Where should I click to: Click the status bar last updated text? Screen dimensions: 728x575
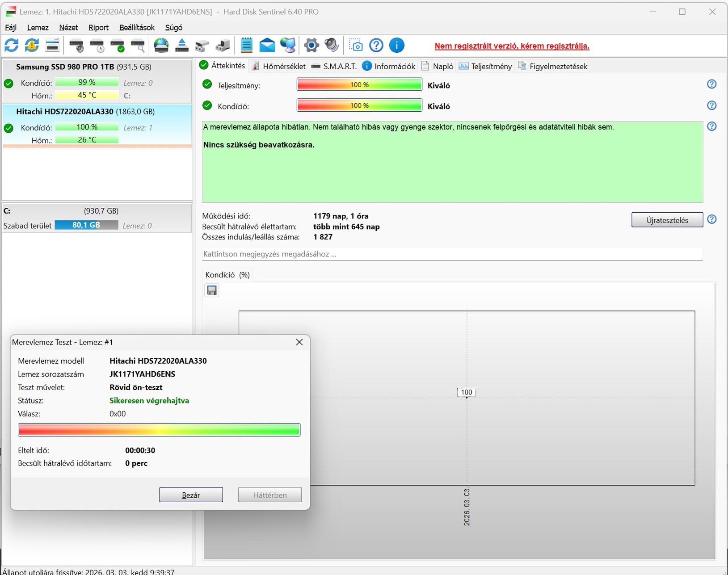(88, 571)
